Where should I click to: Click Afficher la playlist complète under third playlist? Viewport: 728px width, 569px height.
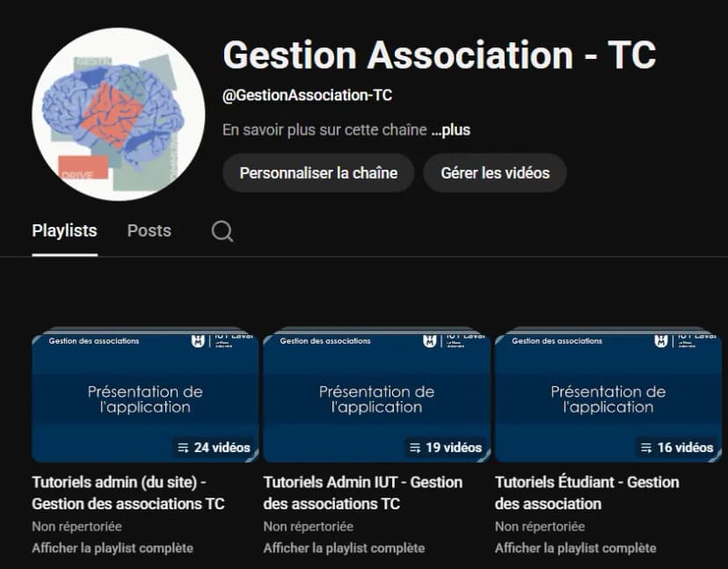point(576,547)
